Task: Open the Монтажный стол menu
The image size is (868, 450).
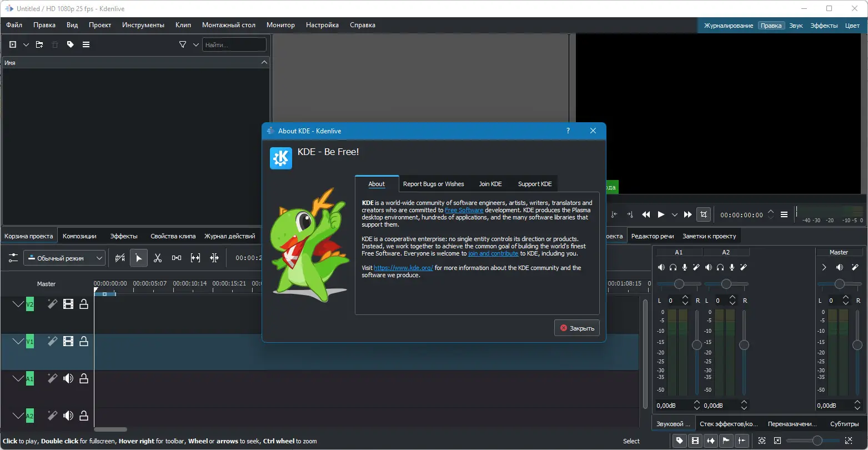Action: pyautogui.click(x=229, y=25)
